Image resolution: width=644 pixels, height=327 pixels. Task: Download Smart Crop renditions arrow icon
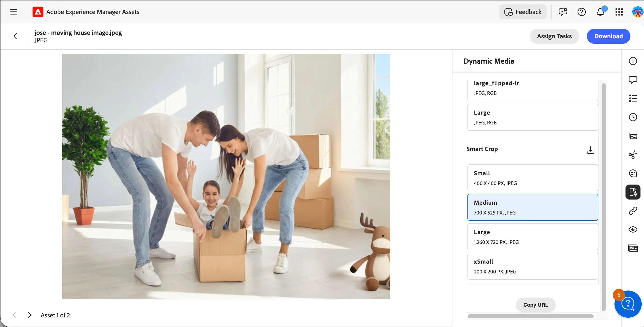click(590, 150)
